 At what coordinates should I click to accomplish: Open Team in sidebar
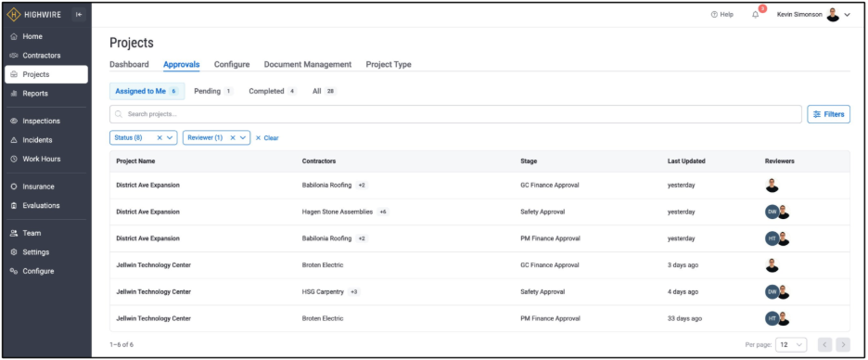(46, 233)
